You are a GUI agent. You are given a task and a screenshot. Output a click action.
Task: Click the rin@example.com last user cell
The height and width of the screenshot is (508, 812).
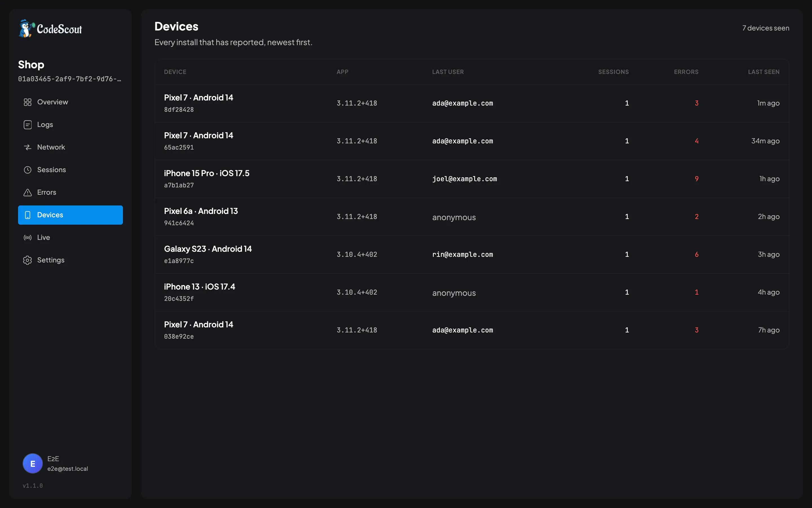tap(462, 254)
